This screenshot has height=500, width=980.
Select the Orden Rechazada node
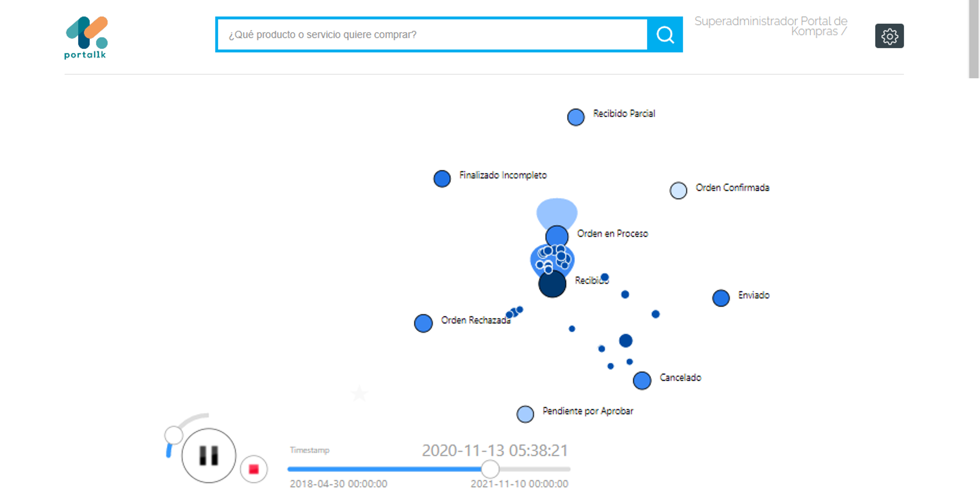coord(423,323)
